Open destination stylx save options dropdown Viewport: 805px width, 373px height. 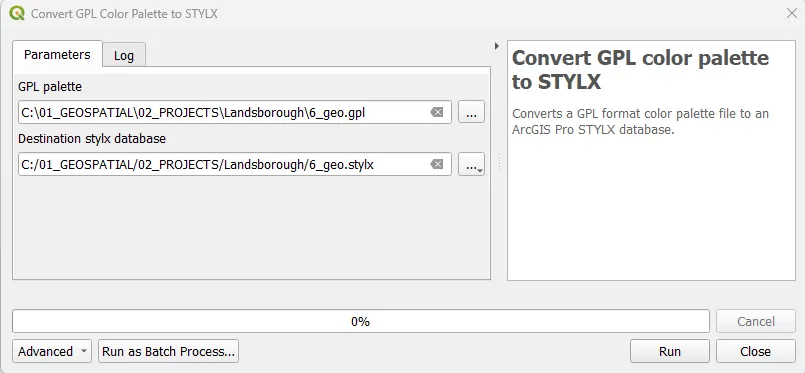point(471,164)
